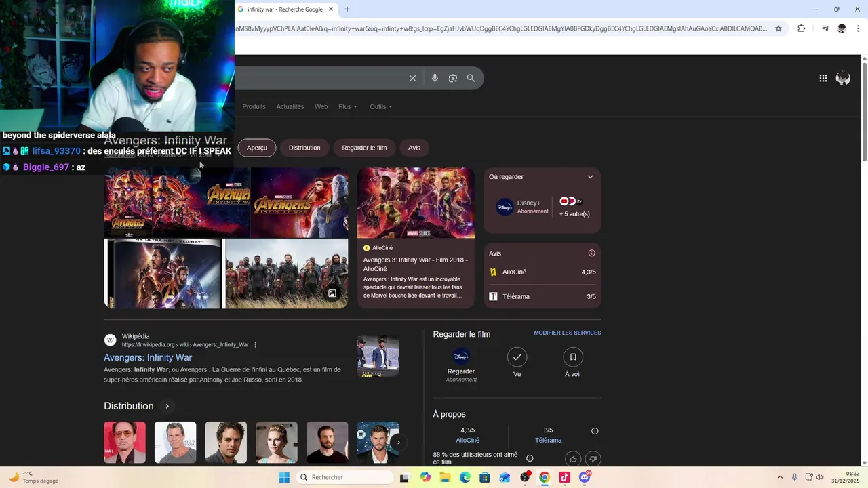The image size is (868, 488).
Task: Open the Wikipedia result three-dot options
Action: point(256,345)
